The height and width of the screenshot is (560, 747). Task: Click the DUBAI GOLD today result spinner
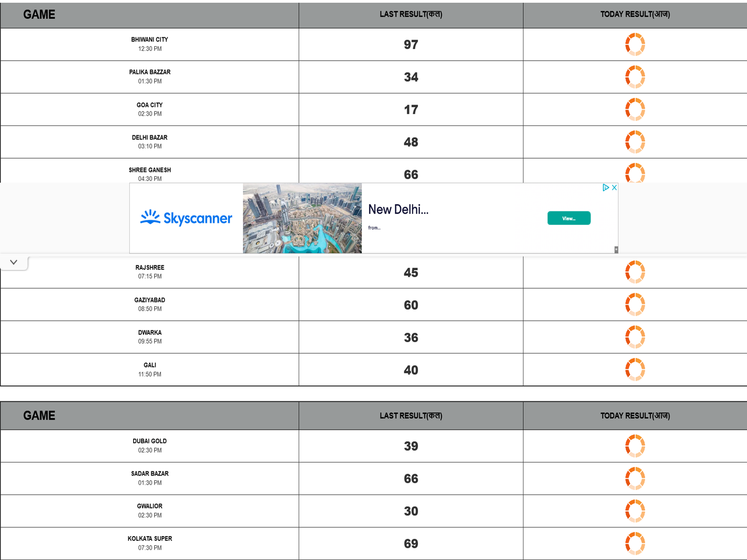[x=635, y=446]
